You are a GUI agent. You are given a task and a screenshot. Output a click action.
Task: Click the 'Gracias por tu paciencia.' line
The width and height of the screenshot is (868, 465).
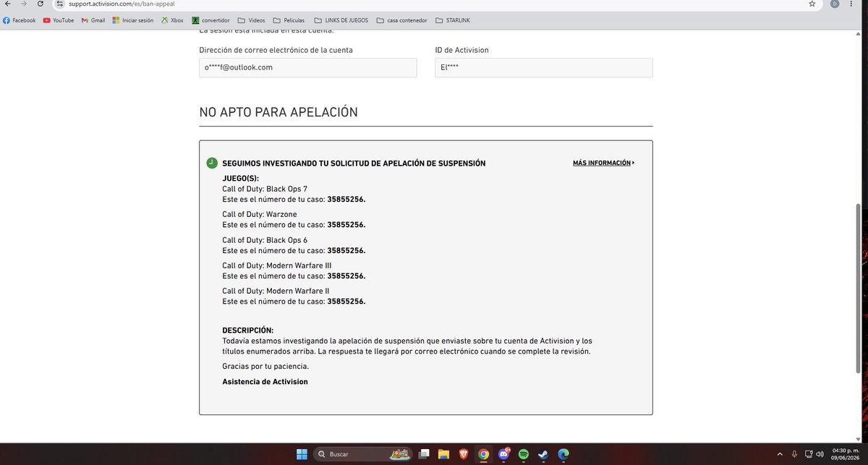[265, 366]
